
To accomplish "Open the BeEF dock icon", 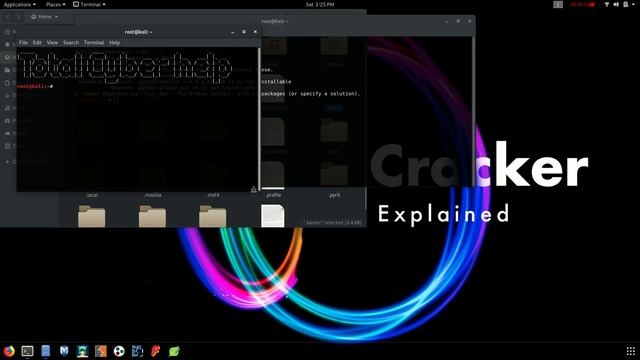I will click(x=138, y=351).
